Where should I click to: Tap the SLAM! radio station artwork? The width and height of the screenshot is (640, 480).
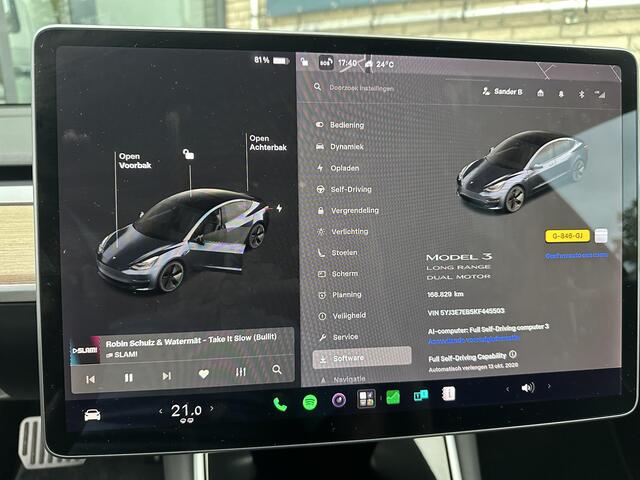pos(85,350)
